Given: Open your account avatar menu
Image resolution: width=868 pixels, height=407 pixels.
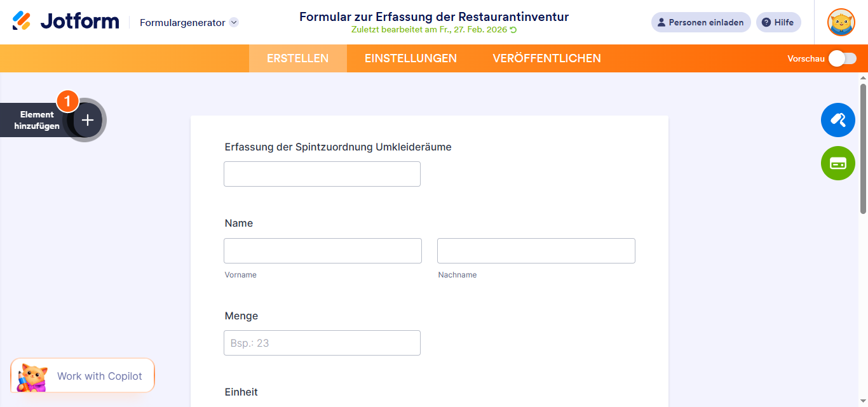Looking at the screenshot, I should click(841, 22).
